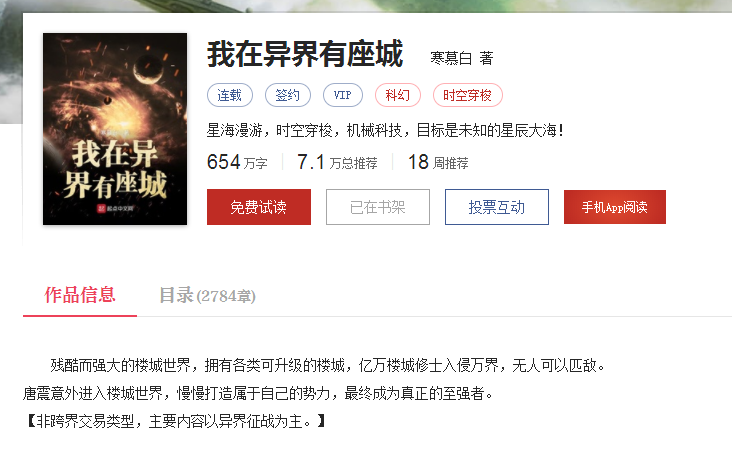The image size is (732, 451).
Task: Click the book cover thumbnail image
Action: pyautogui.click(x=115, y=129)
